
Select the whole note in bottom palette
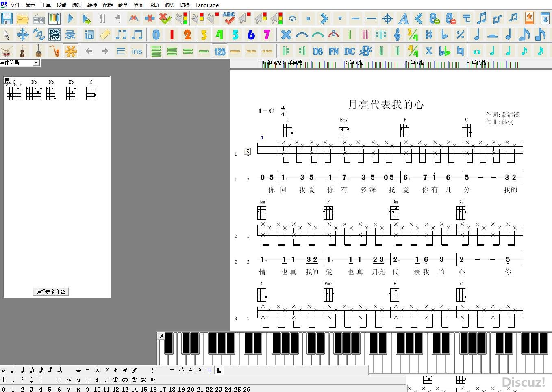click(3, 370)
